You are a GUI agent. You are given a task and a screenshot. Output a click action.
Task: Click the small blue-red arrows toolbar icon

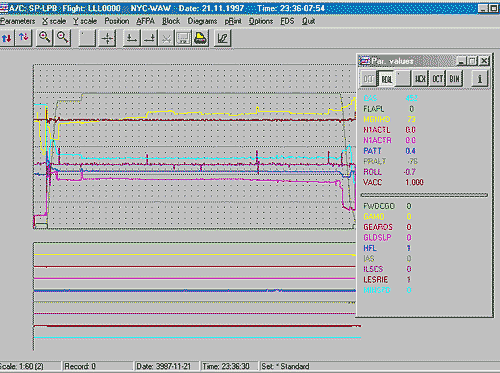[x=24, y=38]
